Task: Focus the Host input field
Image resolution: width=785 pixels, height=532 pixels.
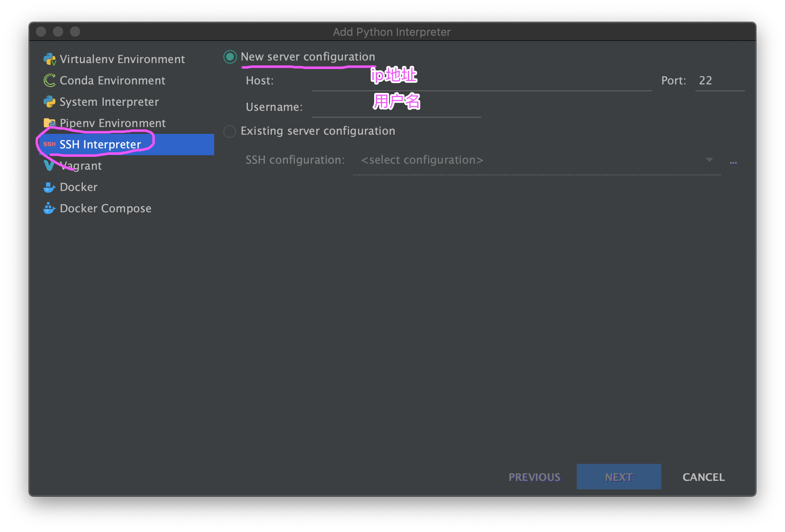Action: 481,81
